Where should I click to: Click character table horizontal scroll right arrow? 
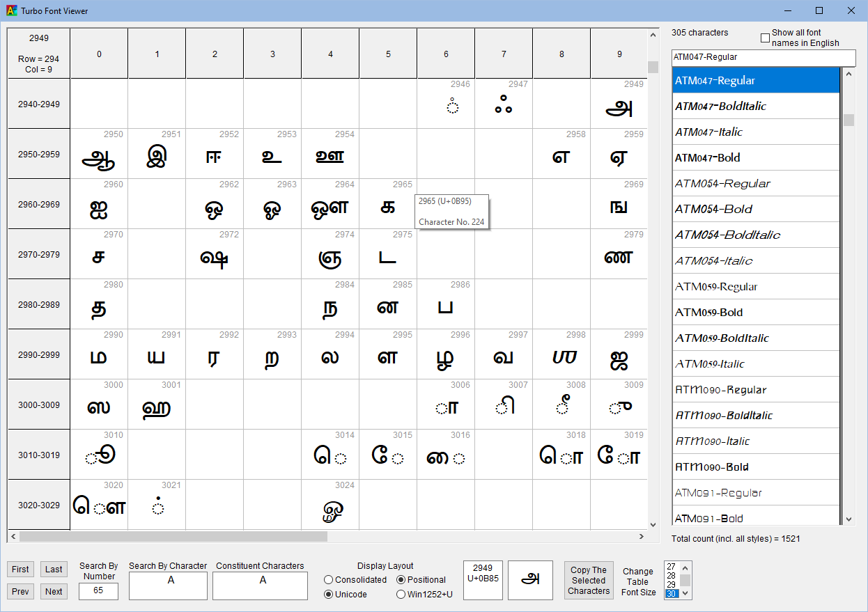coord(642,536)
